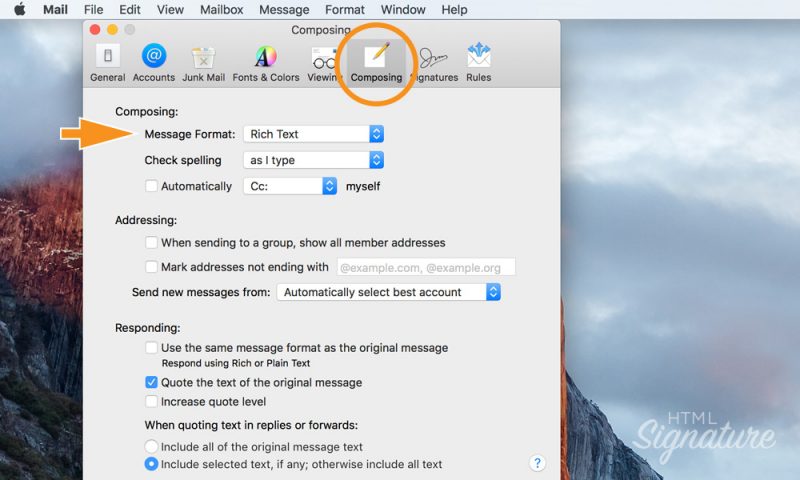Uncheck Quote the text of the original message
The height and width of the screenshot is (480, 800).
point(152,382)
